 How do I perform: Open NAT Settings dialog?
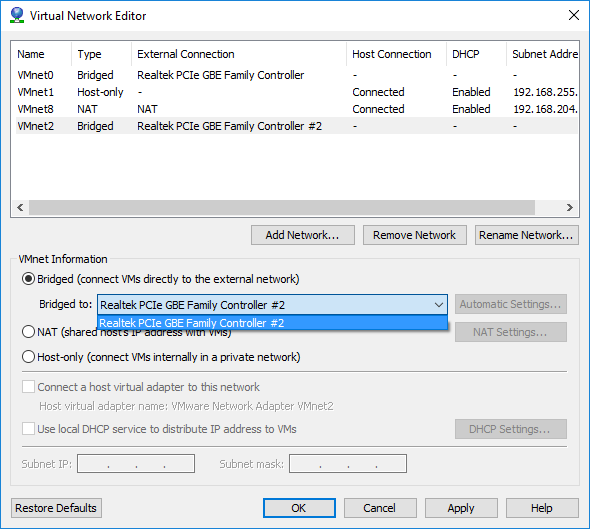click(511, 332)
